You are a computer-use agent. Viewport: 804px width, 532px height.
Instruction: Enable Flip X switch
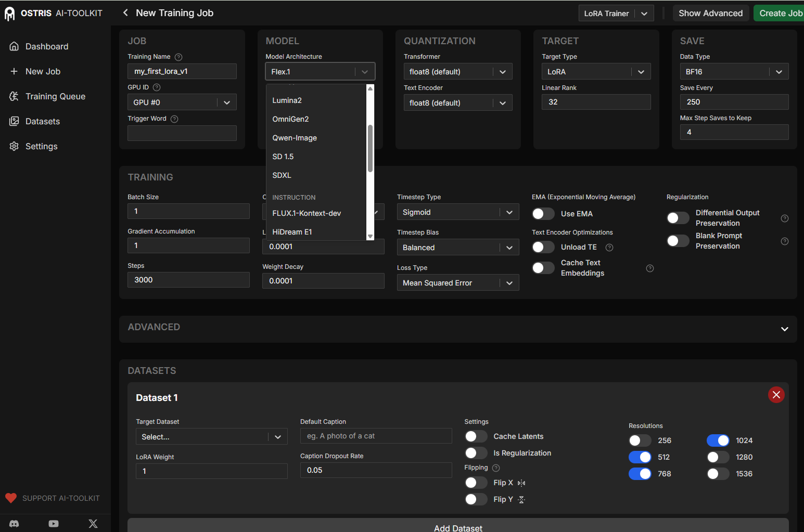[476, 483]
